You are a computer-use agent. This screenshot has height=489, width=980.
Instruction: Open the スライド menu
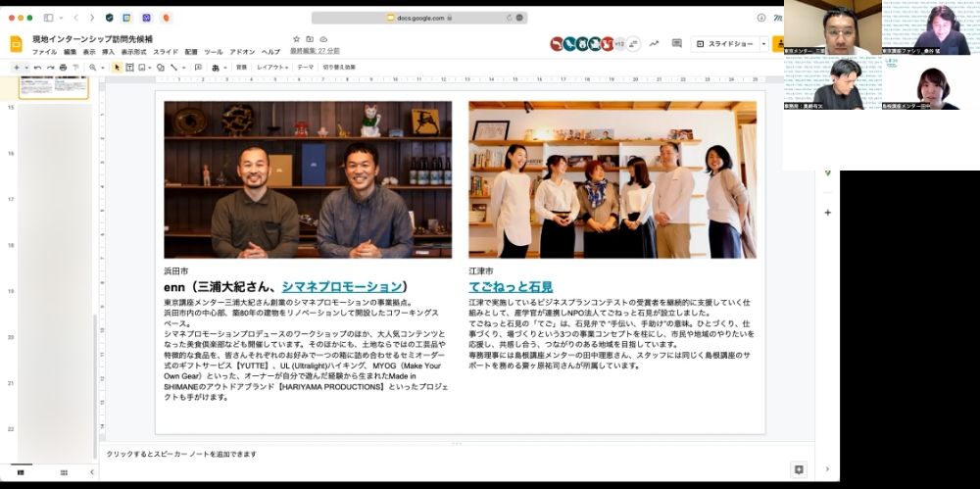click(166, 52)
